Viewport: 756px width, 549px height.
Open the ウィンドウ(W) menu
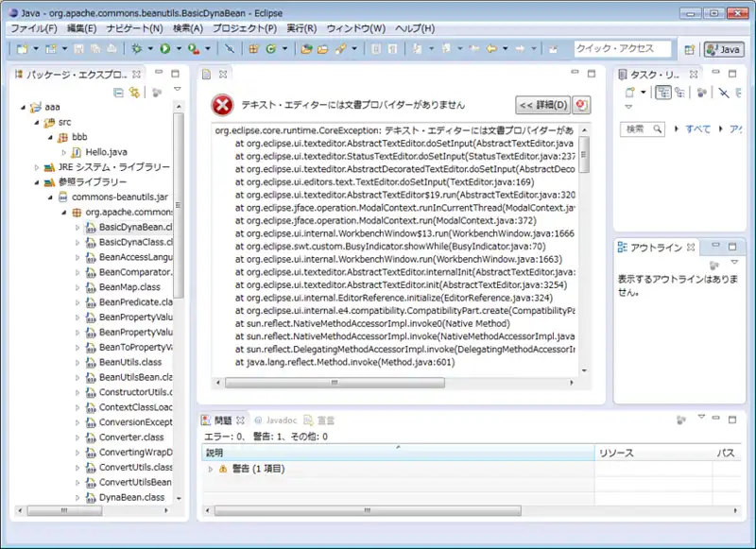356,28
